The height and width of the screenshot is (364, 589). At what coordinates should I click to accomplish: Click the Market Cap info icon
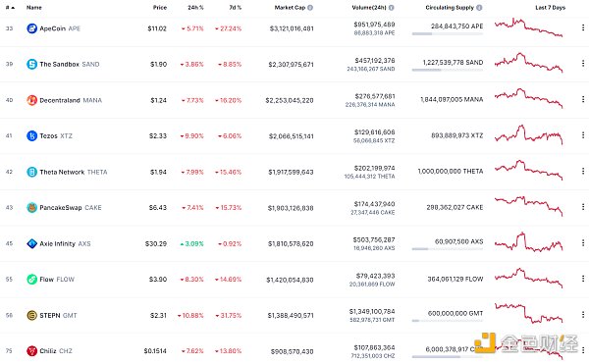coord(310,8)
